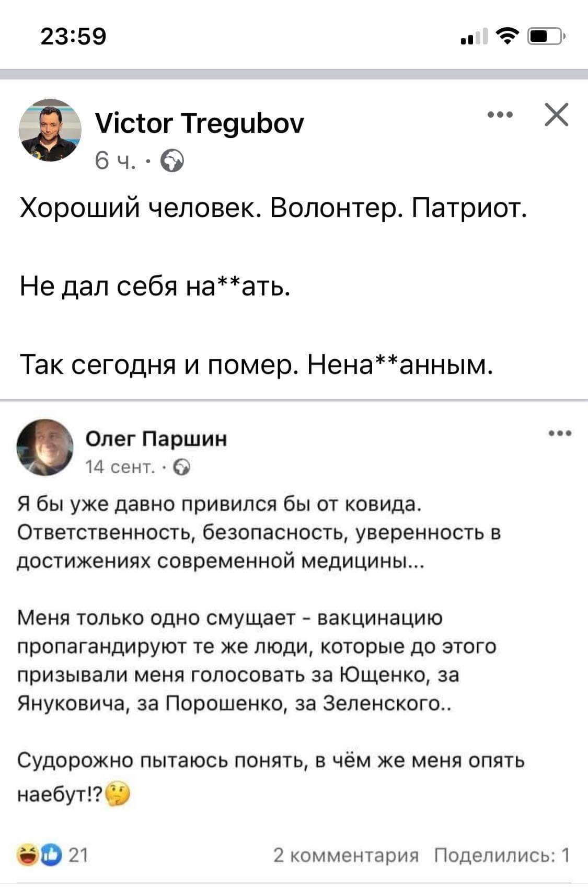Viewport: 588px width, 890px height.
Task: Tap the 6 ч. post timestamp
Action: pyautogui.click(x=115, y=162)
